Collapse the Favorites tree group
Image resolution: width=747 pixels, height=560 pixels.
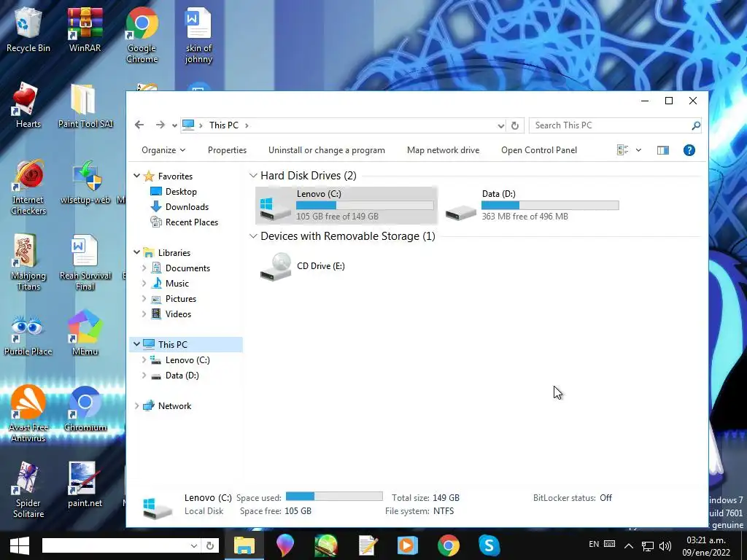point(136,176)
